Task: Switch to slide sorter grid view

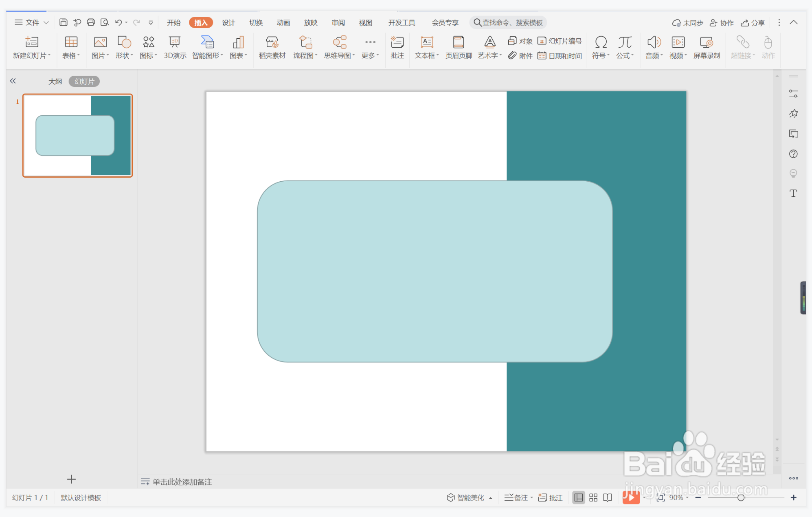Action: (x=593, y=497)
